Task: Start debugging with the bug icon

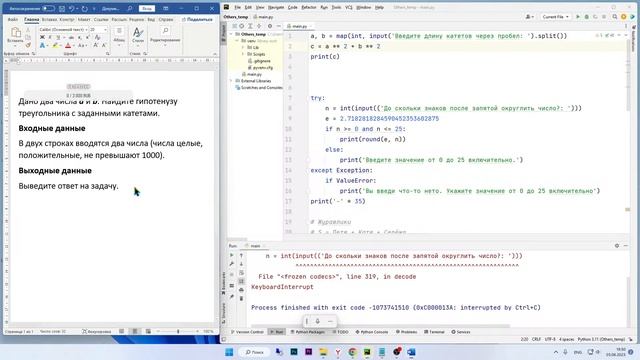Action: (x=587, y=17)
